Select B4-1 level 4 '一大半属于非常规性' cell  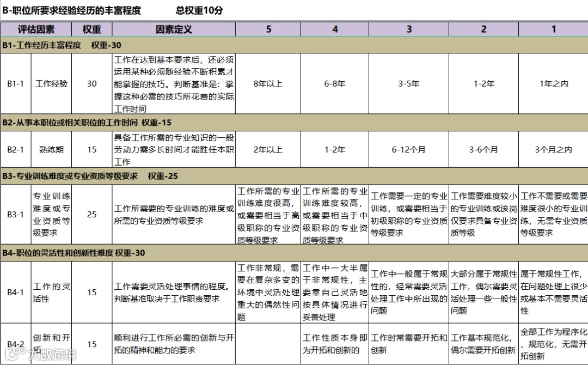click(x=335, y=292)
